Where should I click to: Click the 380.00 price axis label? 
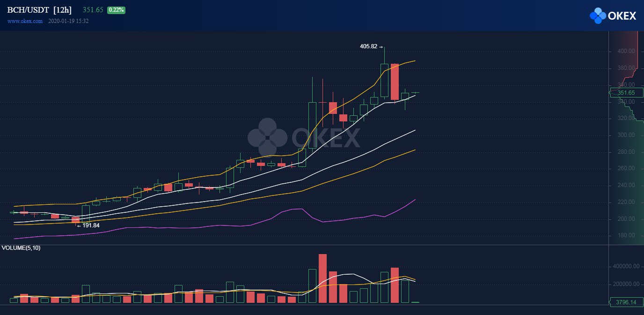tap(626, 68)
